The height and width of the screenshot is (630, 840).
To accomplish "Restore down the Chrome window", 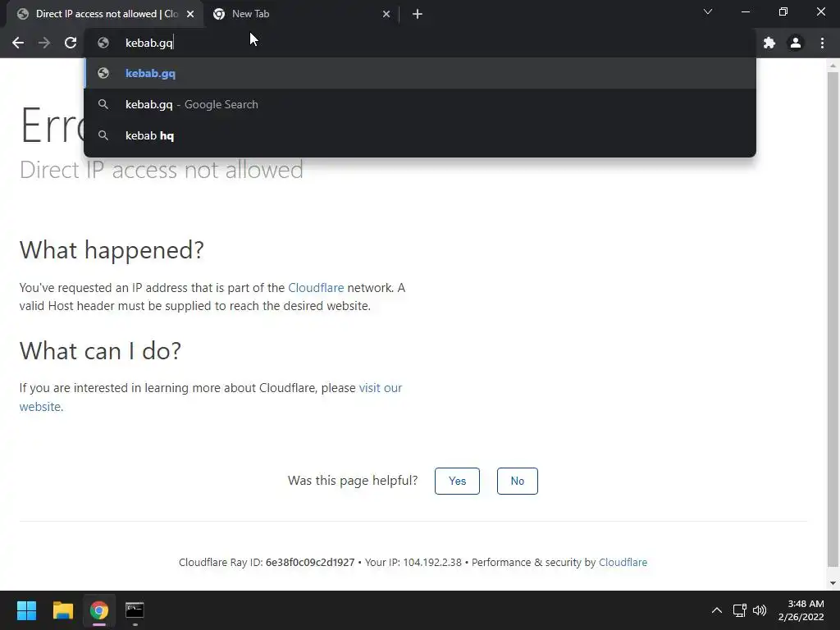I will click(783, 11).
